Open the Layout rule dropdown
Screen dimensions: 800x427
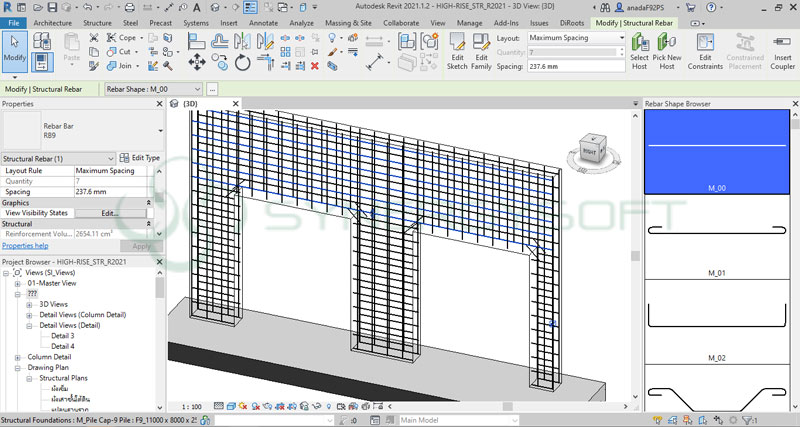pos(575,38)
